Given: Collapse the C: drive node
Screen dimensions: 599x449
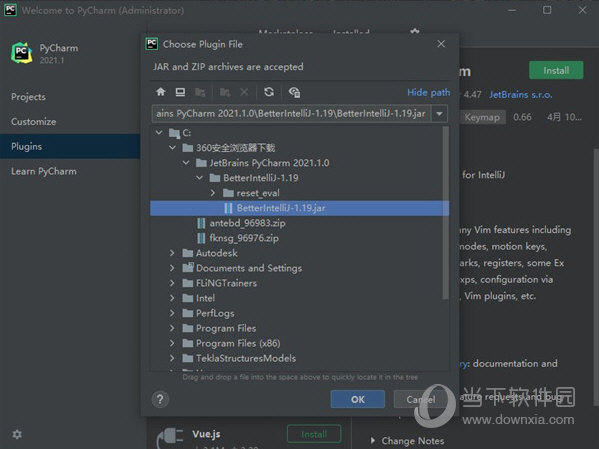Looking at the screenshot, I should [x=159, y=133].
